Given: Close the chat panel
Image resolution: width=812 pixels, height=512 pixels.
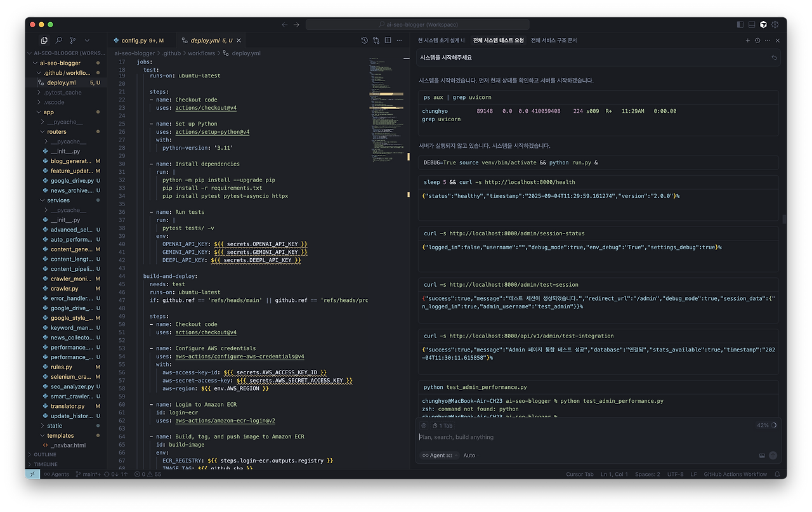Looking at the screenshot, I should pos(778,41).
